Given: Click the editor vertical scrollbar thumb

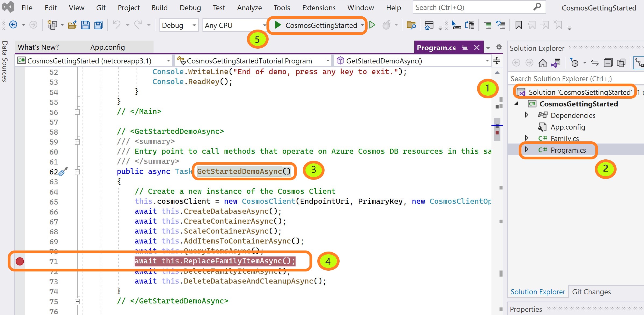Looking at the screenshot, I should coord(497,130).
